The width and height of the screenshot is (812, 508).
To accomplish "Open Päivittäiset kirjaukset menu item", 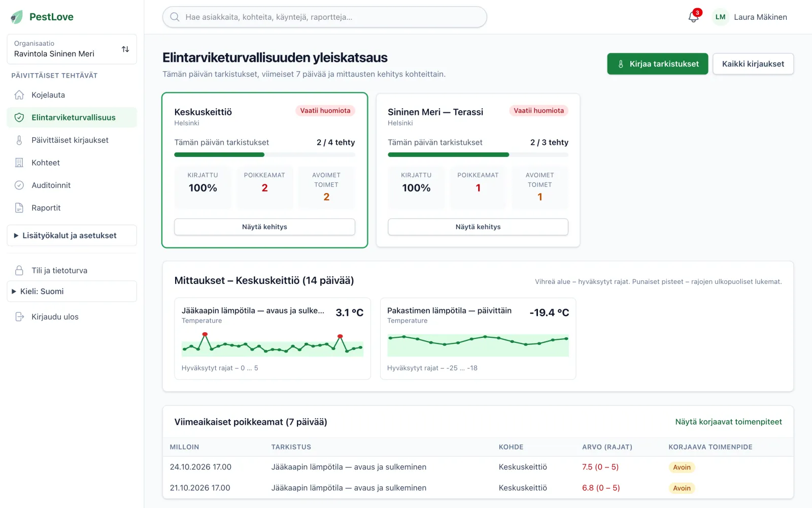I will 72,140.
